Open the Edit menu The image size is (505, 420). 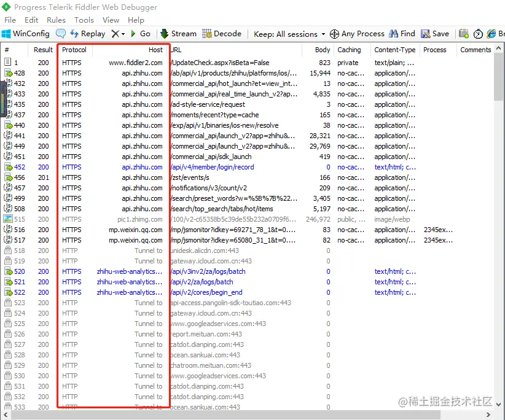tap(31, 20)
